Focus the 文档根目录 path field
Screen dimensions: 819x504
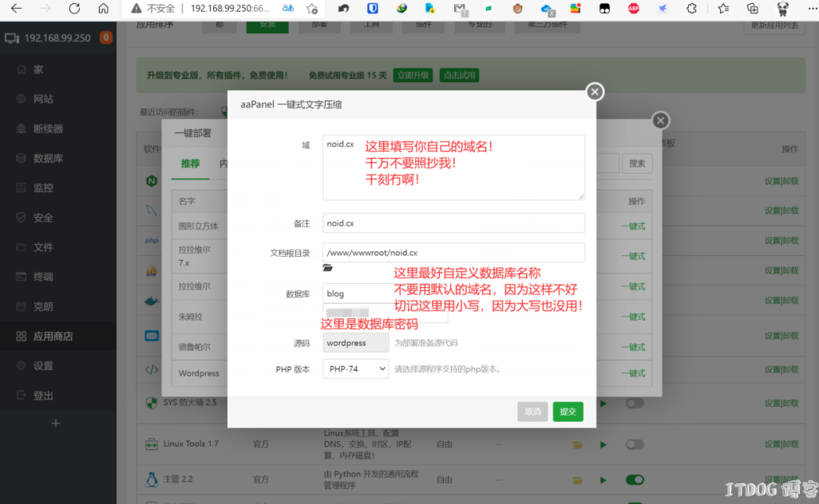tap(453, 253)
